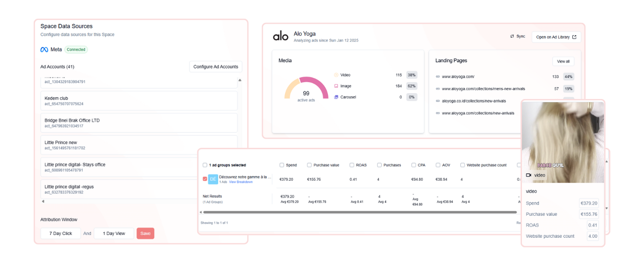Click the Net Results row label

[212, 196]
